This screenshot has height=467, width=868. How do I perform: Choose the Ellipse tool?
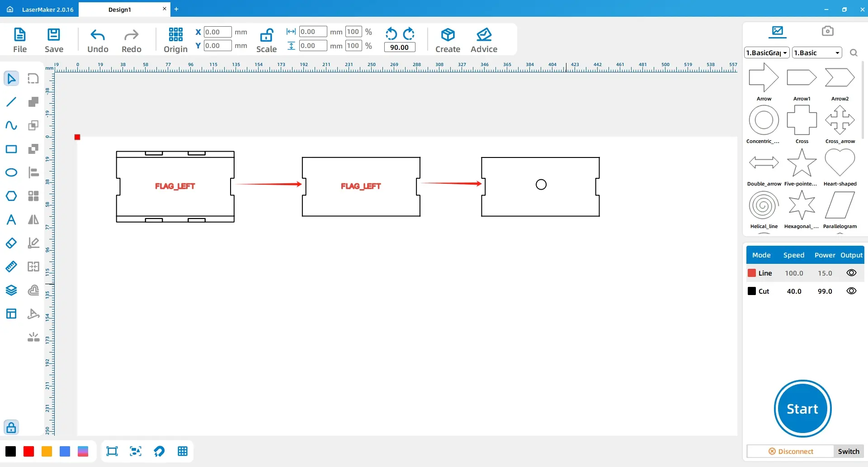[x=11, y=172]
